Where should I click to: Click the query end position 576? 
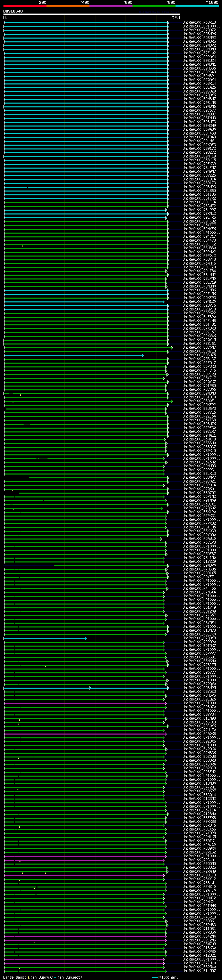[175, 17]
